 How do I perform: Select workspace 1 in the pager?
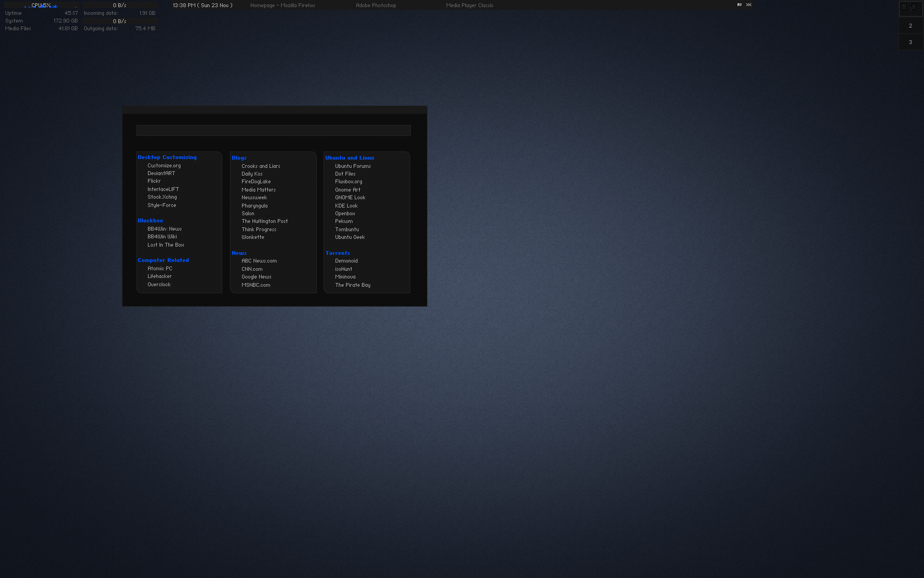910,8
